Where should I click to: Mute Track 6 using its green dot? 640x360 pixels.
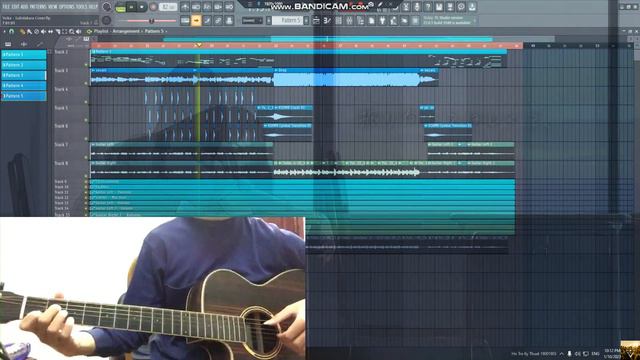86,138
